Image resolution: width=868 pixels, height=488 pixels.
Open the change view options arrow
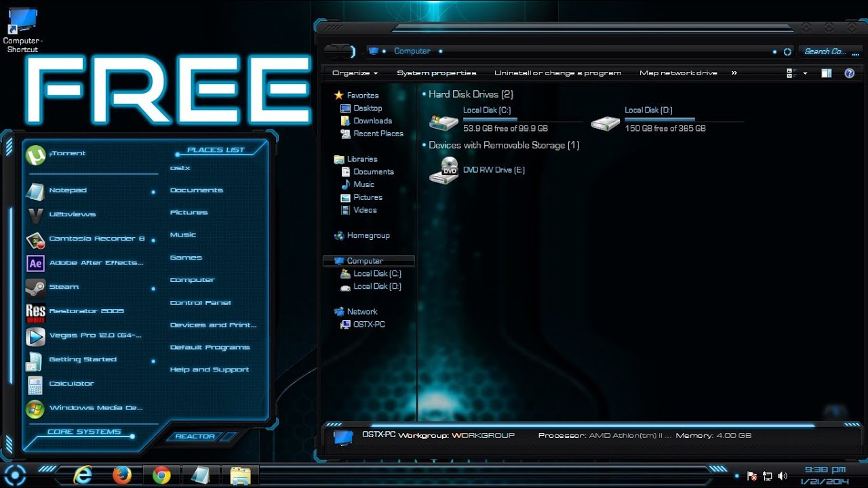tap(806, 73)
